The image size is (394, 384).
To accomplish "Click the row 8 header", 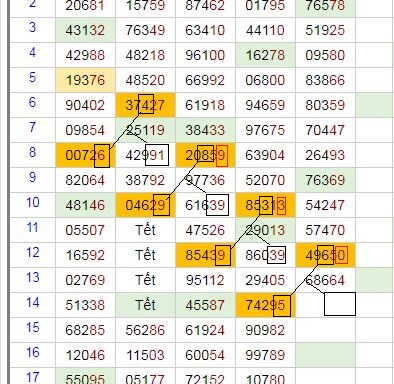I will click(32, 152).
